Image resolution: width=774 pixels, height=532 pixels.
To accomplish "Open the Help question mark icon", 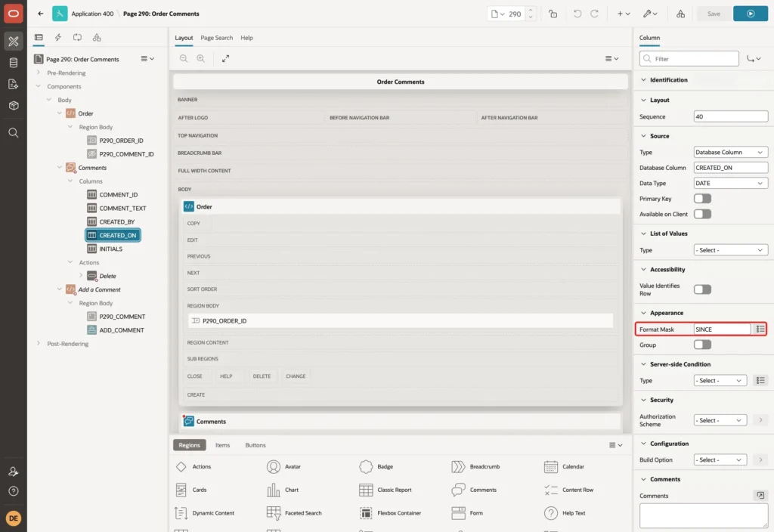I will pos(14,491).
